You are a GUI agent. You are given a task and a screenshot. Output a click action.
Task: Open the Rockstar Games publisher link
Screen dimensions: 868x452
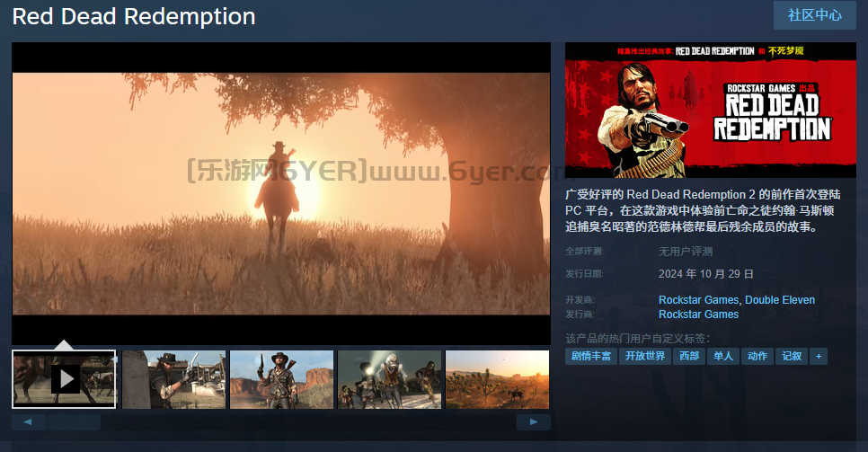click(698, 315)
